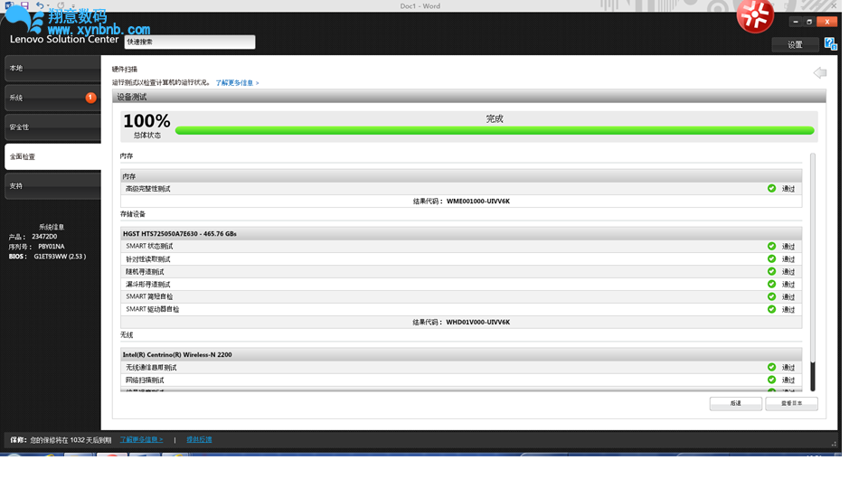
Task: Click the results list vertical scrollbar thumb
Action: tap(813, 376)
